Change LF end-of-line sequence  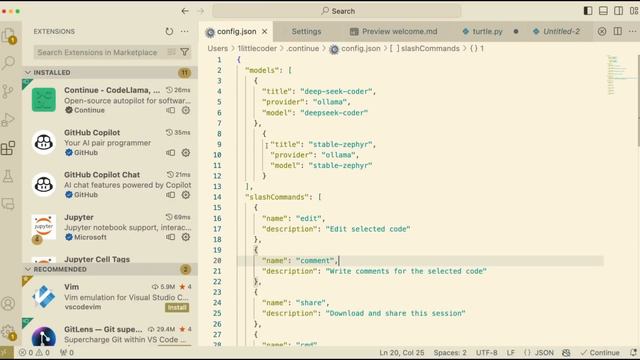[511, 353]
